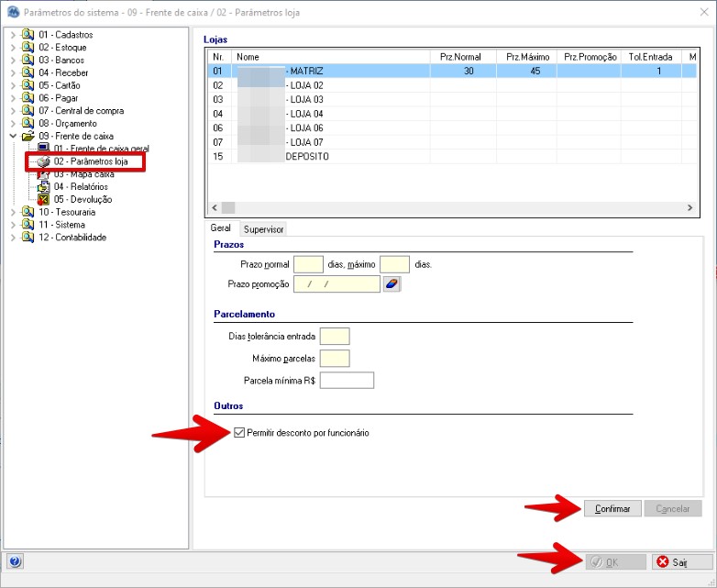Click the OK button at bottom
This screenshot has width=717, height=588.
tap(615, 562)
